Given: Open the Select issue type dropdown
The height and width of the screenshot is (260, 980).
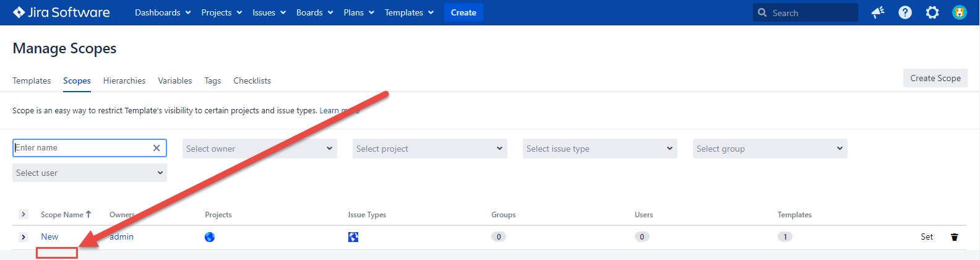Looking at the screenshot, I should click(x=600, y=149).
